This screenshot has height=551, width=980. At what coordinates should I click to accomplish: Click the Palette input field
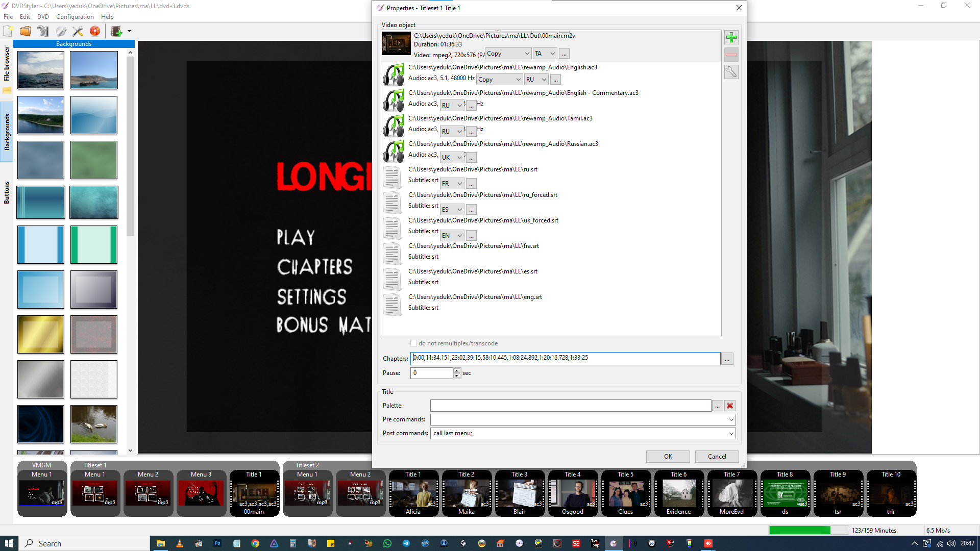(x=570, y=406)
